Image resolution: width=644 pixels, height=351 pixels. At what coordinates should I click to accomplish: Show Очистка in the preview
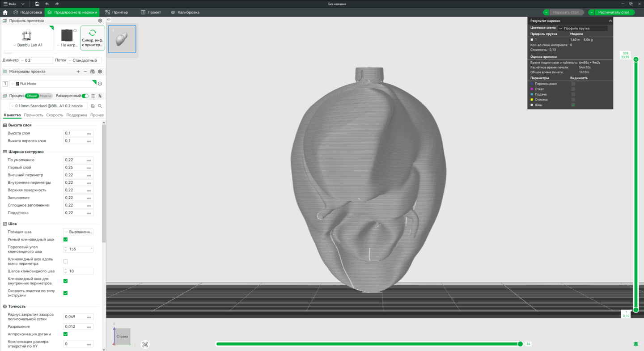573,100
